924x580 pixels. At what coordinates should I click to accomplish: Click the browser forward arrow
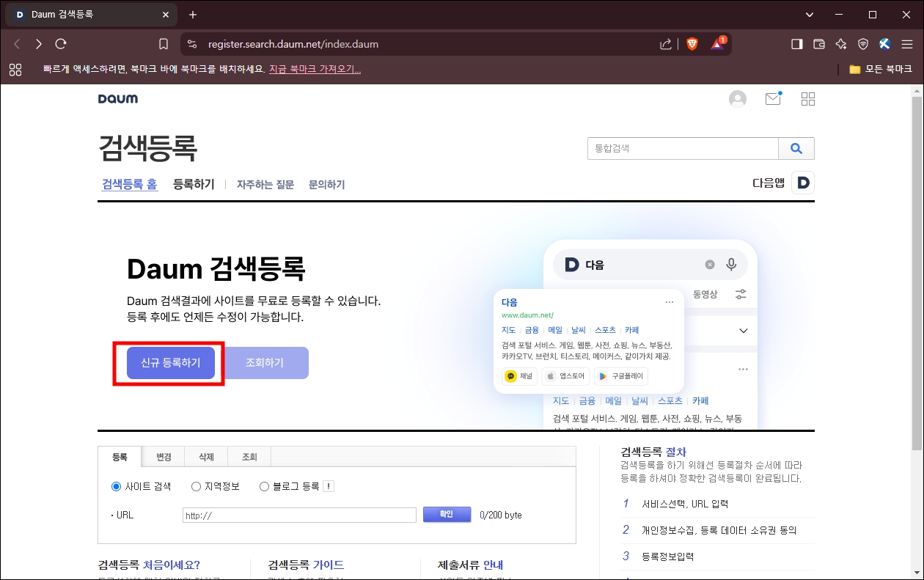tap(39, 44)
